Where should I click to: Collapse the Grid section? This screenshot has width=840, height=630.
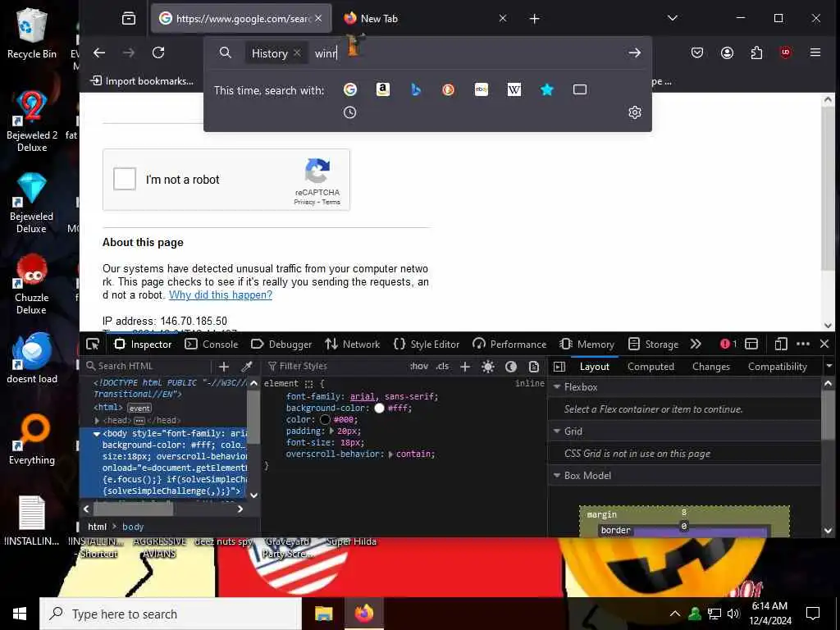(x=557, y=431)
